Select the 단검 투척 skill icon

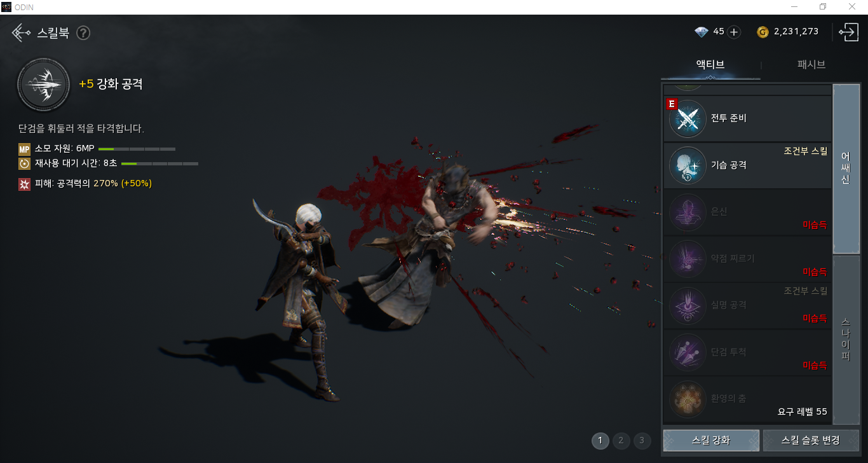688,352
